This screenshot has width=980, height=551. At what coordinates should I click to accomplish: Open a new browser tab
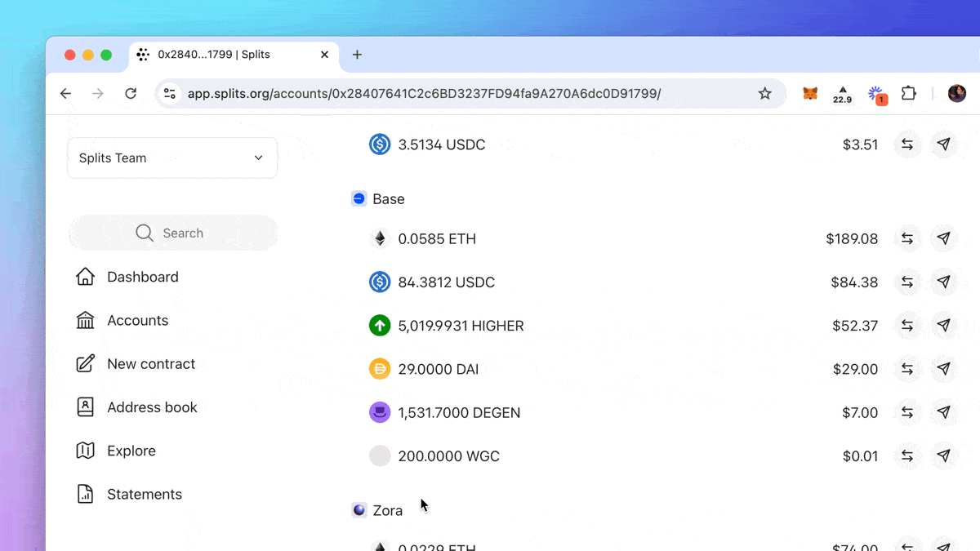tap(357, 55)
